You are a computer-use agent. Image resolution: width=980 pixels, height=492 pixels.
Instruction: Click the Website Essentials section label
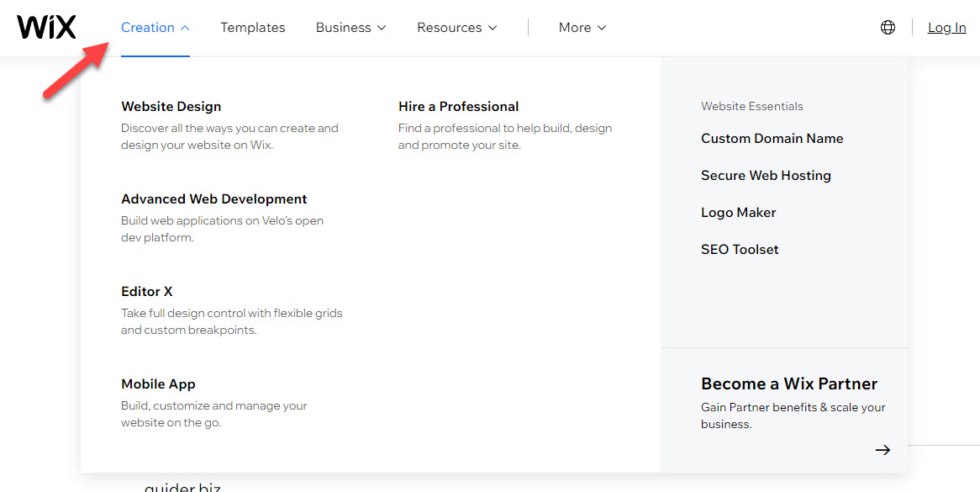coord(752,106)
